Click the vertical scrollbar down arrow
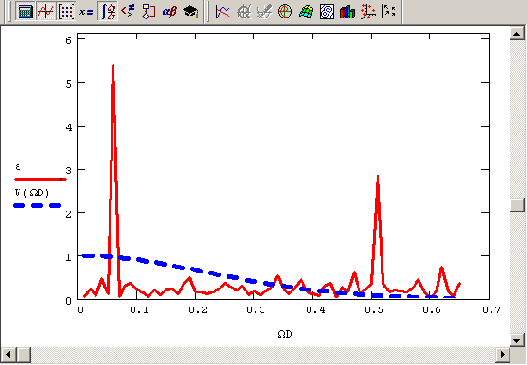This screenshot has height=365, width=528. pos(517,340)
